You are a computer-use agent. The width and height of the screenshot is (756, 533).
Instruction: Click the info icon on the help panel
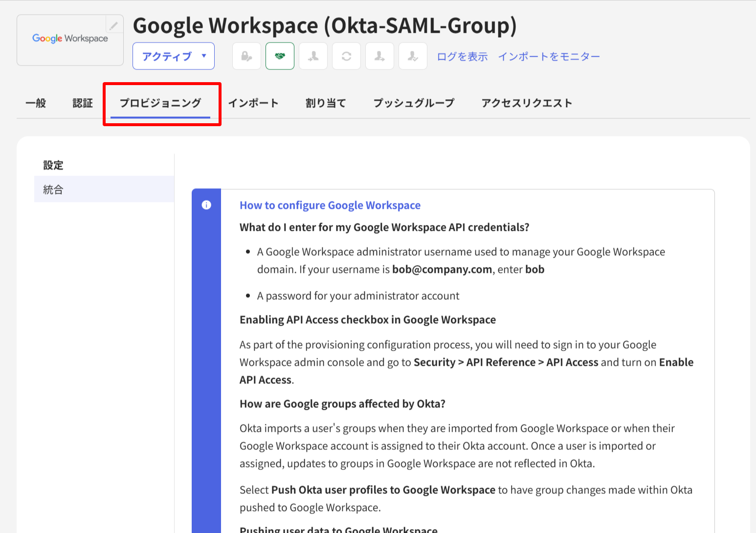tap(206, 205)
